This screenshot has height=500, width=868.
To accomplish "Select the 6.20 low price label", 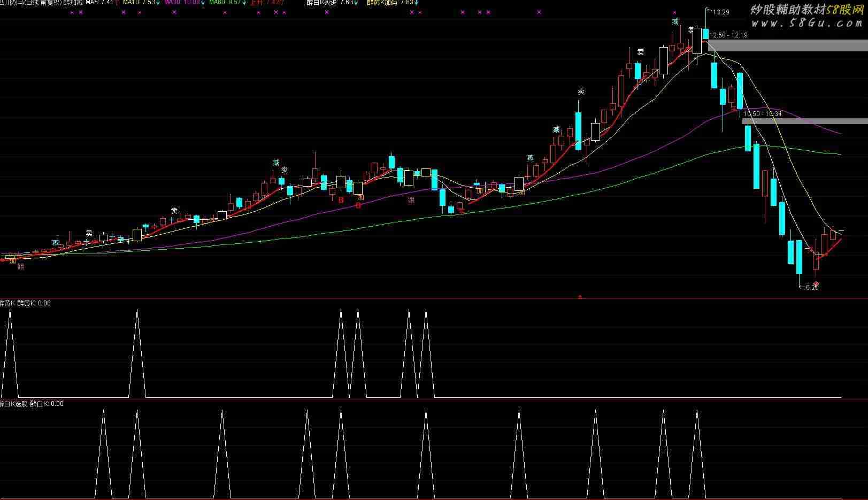I will click(x=812, y=288).
